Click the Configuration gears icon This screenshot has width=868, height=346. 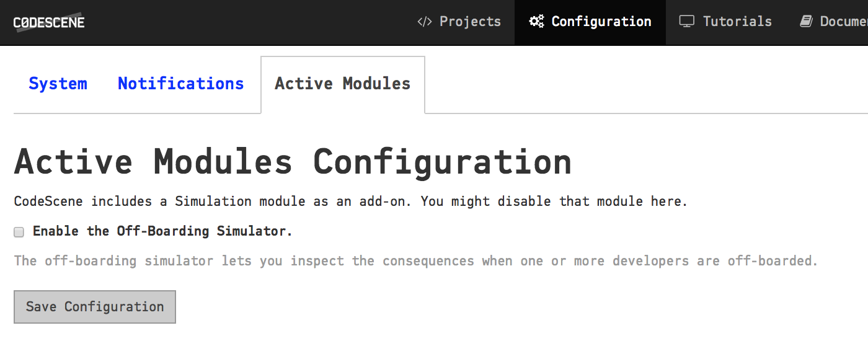pos(536,22)
